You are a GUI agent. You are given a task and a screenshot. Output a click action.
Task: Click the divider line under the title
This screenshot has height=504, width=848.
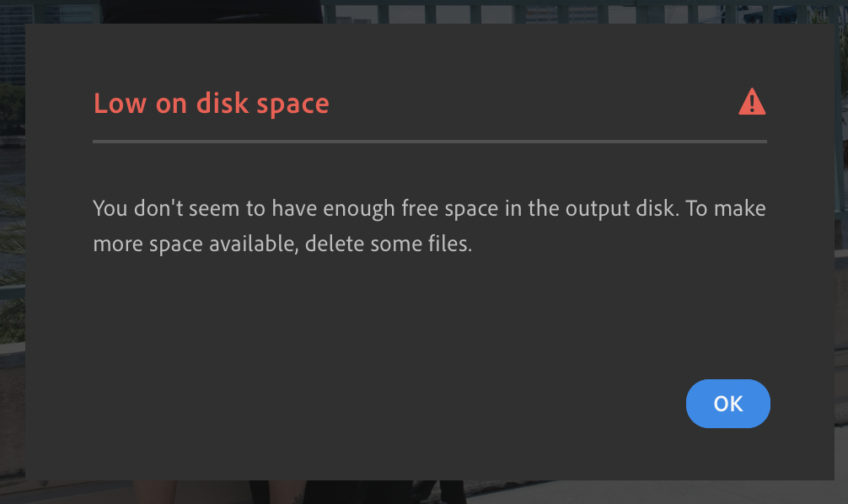tap(429, 142)
